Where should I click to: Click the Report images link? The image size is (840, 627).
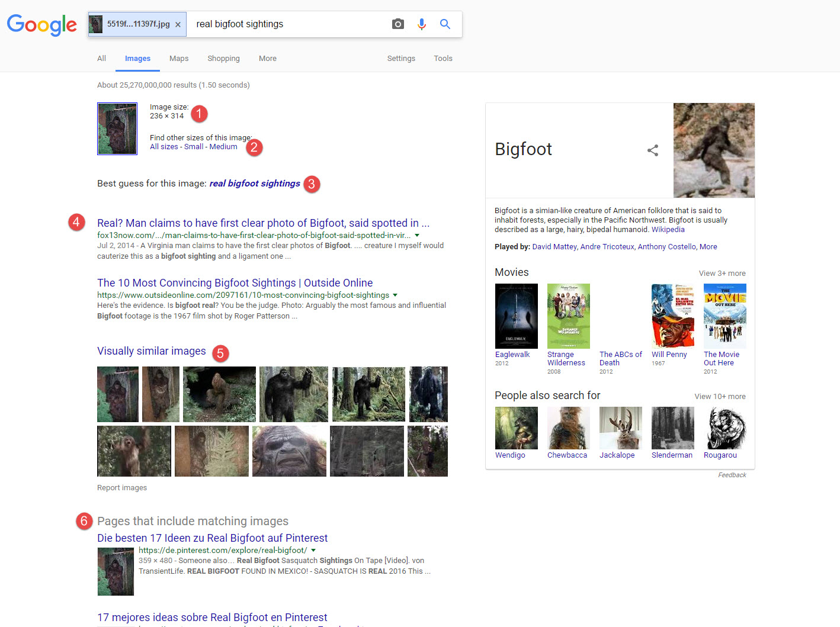tap(122, 488)
